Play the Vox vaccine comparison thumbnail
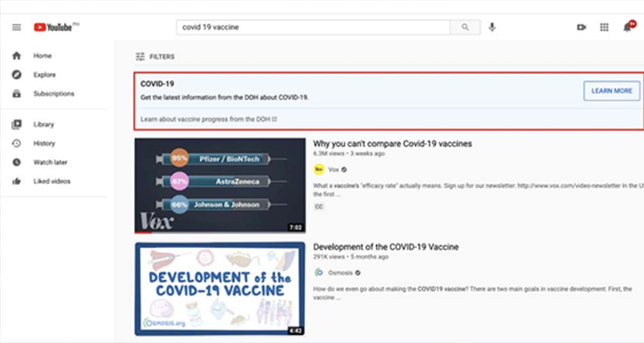Screen dimensions: 644x343 pos(220,185)
